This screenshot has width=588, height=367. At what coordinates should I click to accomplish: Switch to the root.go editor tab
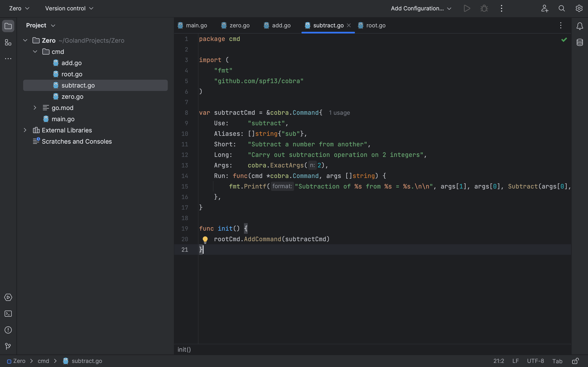point(375,25)
